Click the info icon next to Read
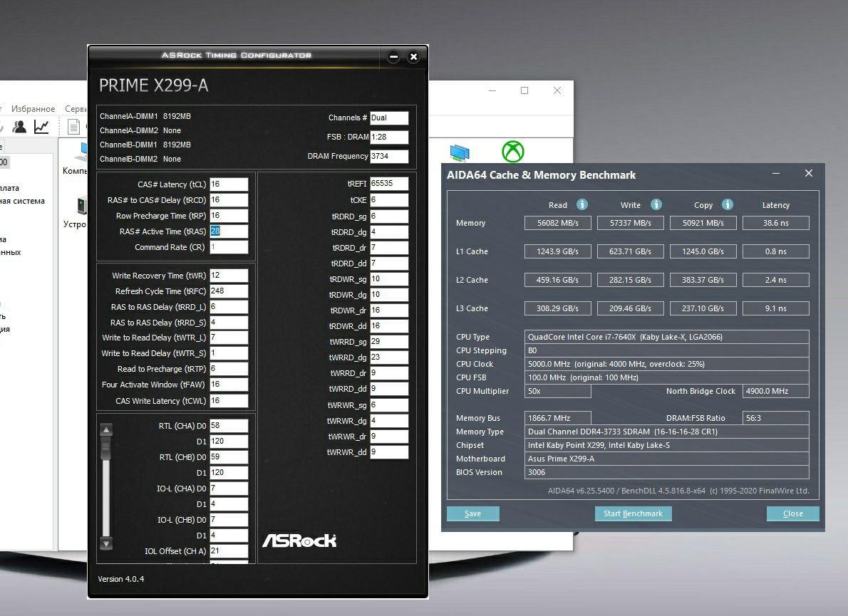 (x=582, y=204)
